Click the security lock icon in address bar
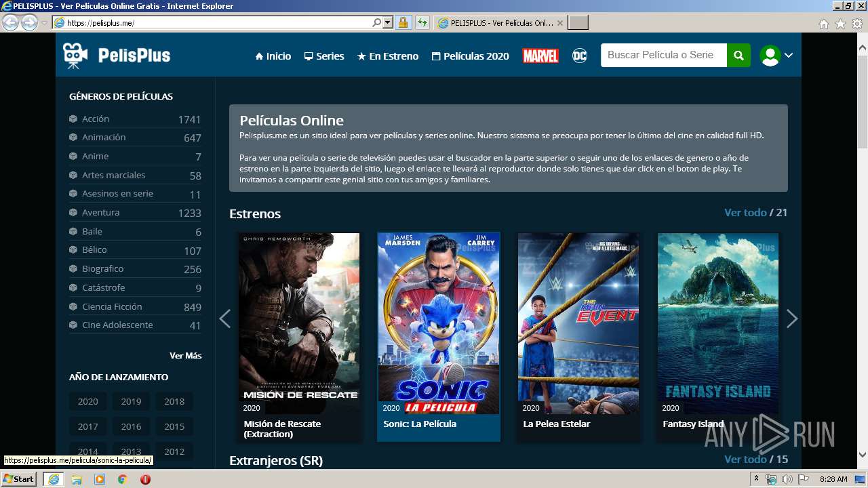 pyautogui.click(x=403, y=22)
